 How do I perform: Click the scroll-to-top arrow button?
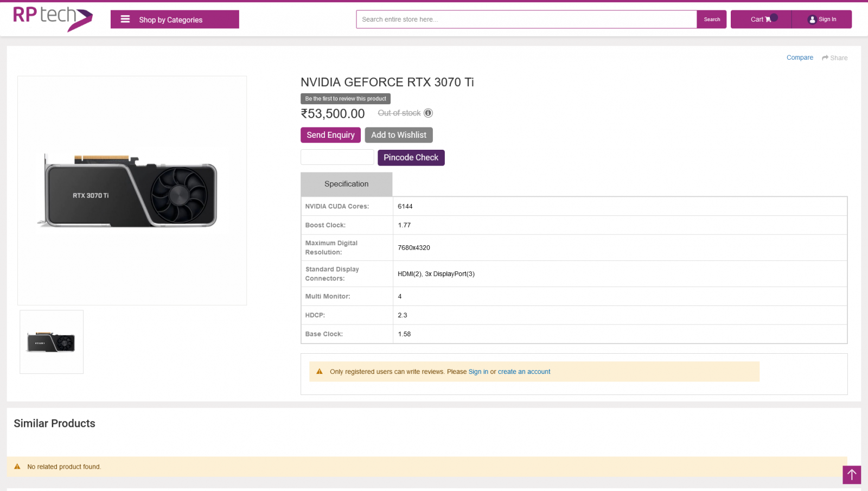pyautogui.click(x=852, y=475)
